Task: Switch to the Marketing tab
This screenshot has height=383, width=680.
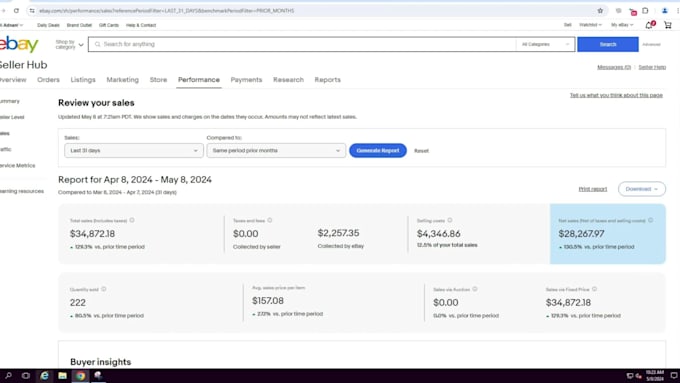Action: (x=123, y=80)
